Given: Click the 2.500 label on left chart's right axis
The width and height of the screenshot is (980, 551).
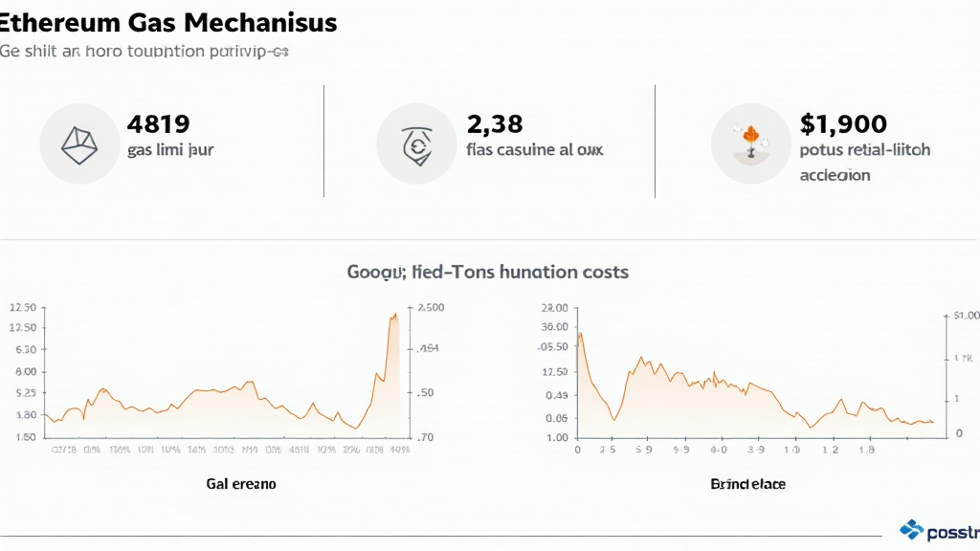Looking at the screenshot, I should coord(428,308).
